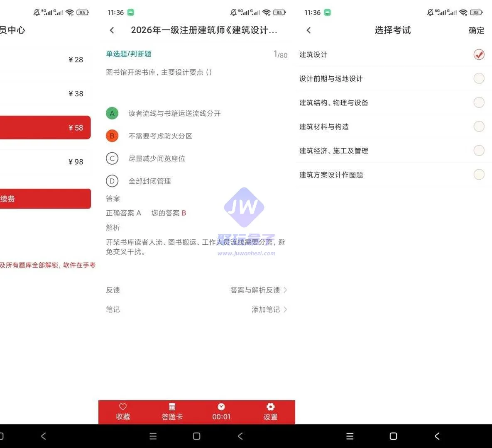Screen dimensions: 492x448
Task: Tap the 建筑设计 exam row text
Action: click(x=313, y=55)
